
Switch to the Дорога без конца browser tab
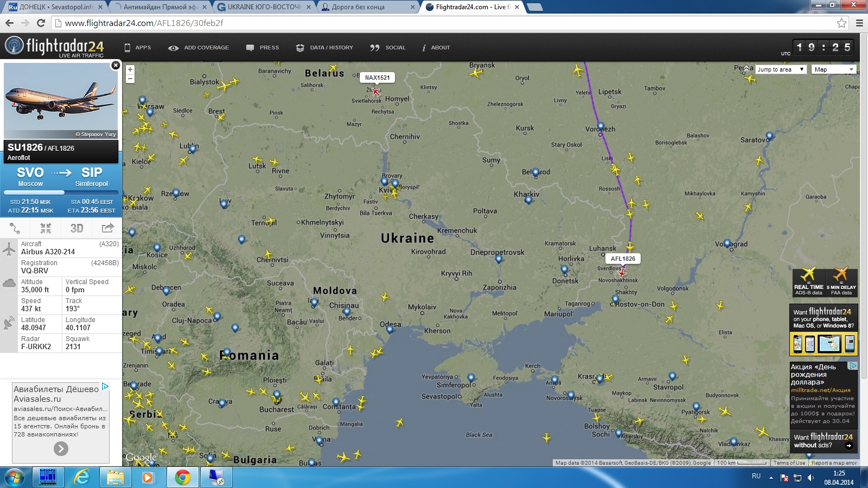(x=368, y=7)
